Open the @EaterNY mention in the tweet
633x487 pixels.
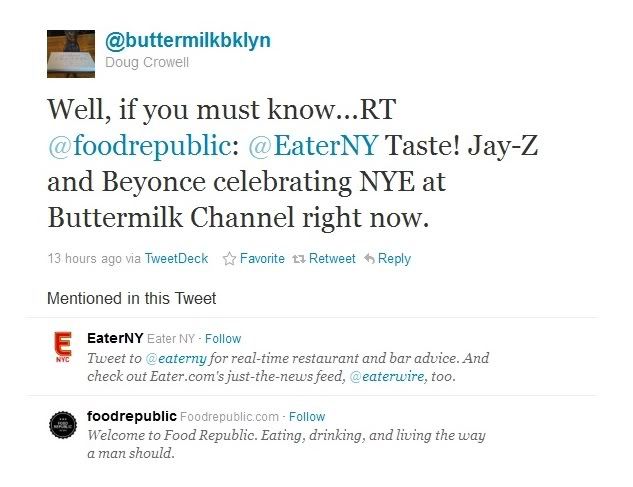click(313, 145)
